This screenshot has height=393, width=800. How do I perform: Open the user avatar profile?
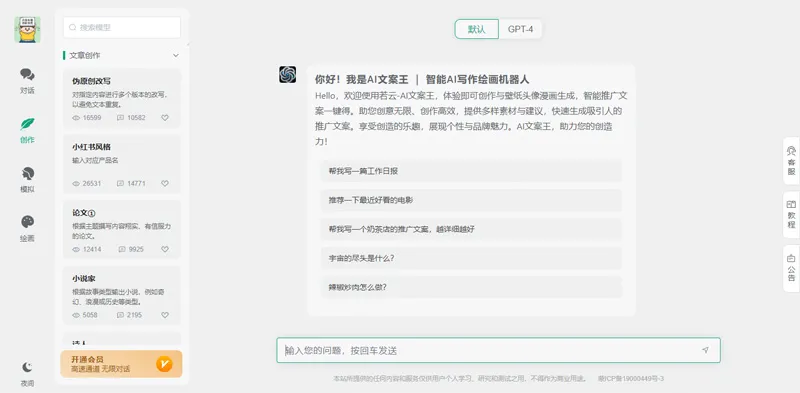[x=27, y=30]
